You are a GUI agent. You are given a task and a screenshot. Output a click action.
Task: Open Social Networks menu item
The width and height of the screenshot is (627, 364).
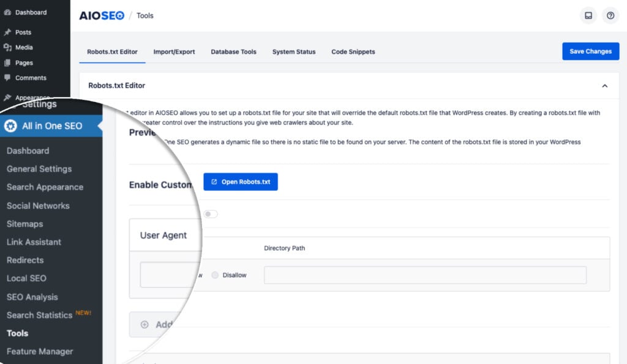click(x=38, y=206)
